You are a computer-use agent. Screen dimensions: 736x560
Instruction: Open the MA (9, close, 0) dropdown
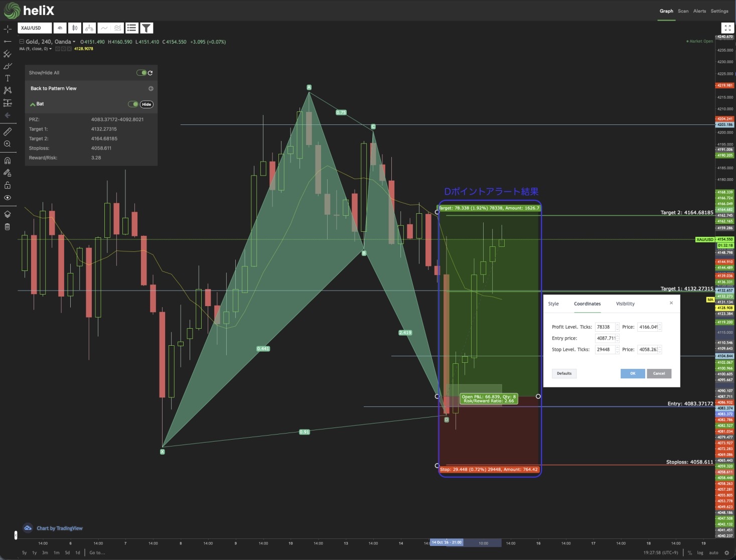[51, 49]
